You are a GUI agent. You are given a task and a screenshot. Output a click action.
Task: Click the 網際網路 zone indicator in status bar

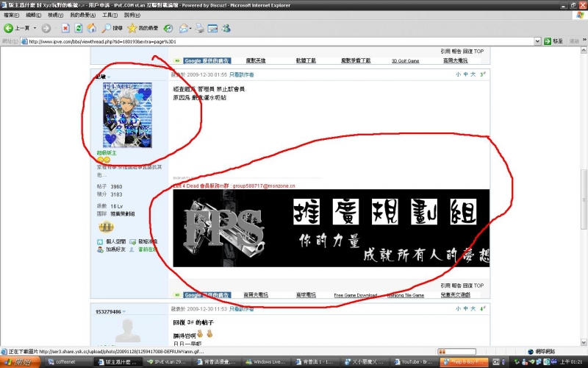[x=541, y=352]
